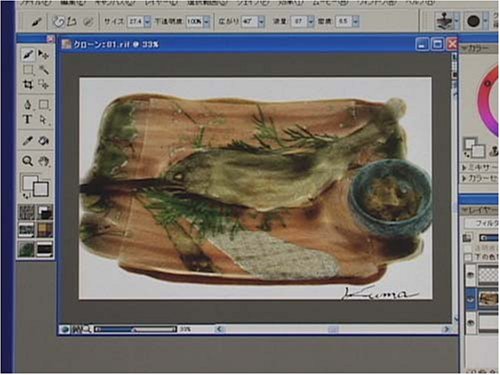Click the zoom slider in the status bar
The width and height of the screenshot is (500, 375).
pyautogui.click(x=135, y=330)
